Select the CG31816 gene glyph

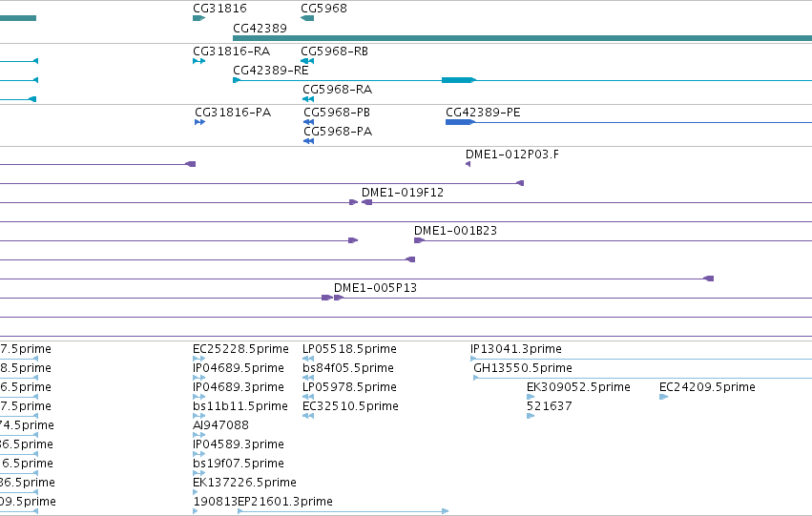tap(198, 18)
